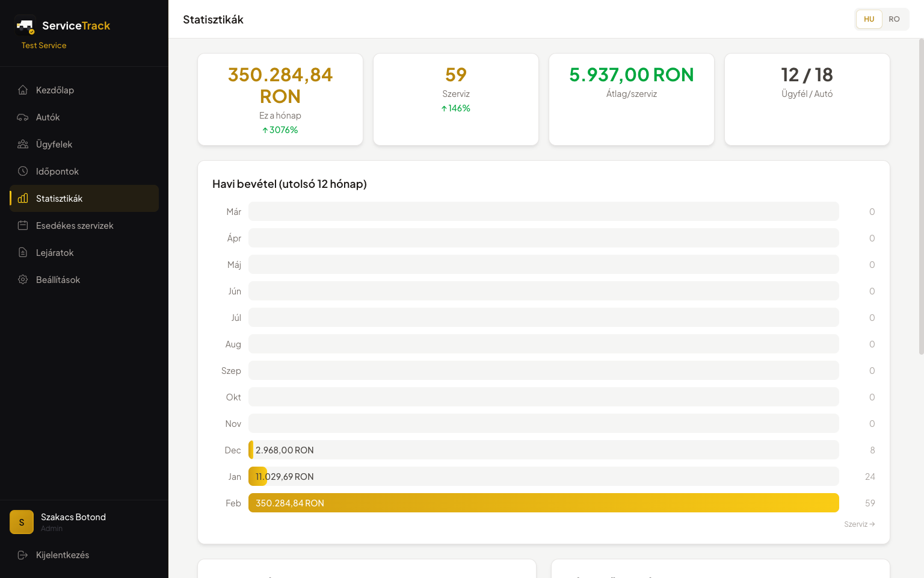Click the January revenue bar
The height and width of the screenshot is (578, 924).
coord(257,476)
